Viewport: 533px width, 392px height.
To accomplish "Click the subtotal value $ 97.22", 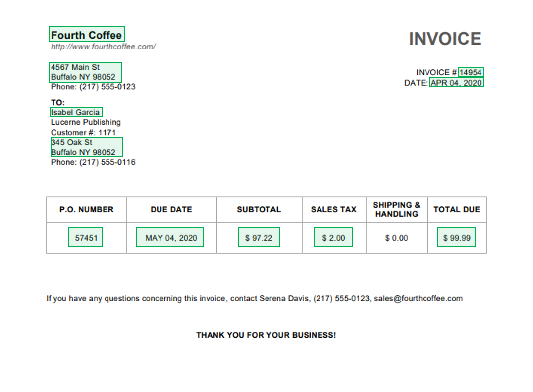I will pyautogui.click(x=259, y=238).
